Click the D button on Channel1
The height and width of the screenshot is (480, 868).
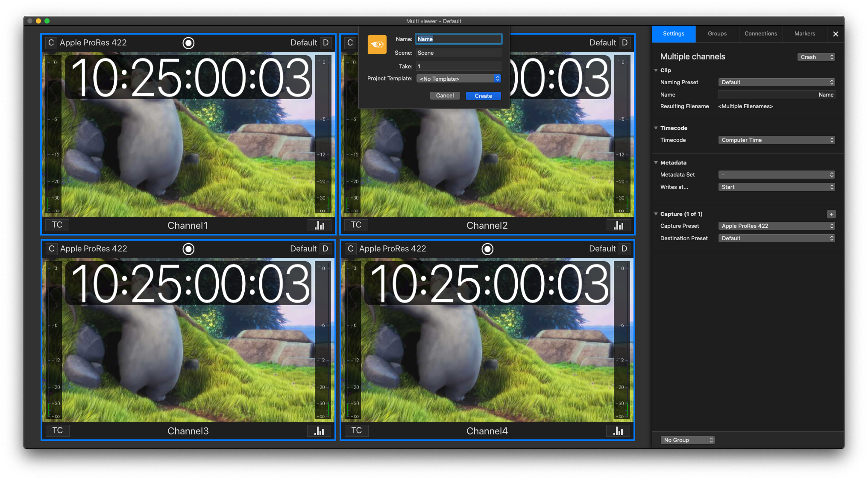(326, 43)
